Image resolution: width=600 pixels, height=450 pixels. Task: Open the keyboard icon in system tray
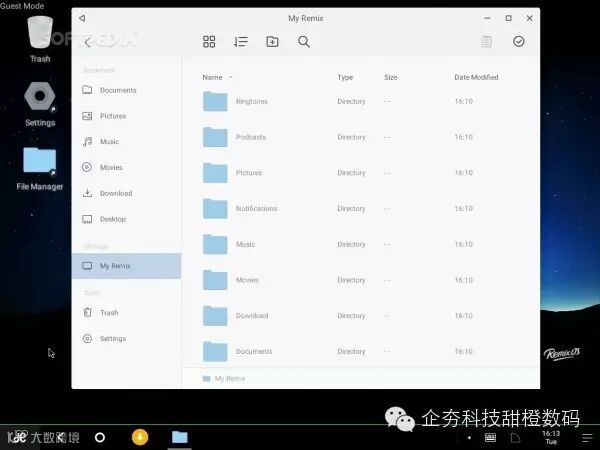click(491, 437)
